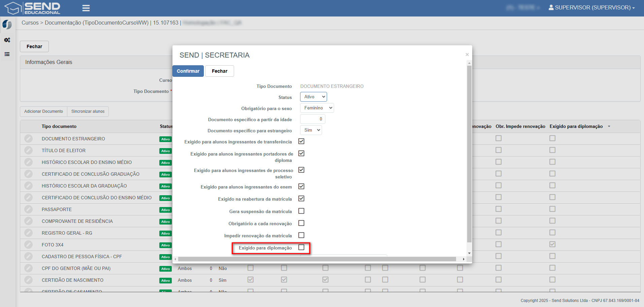The image size is (644, 307).
Task: Toggle FOTO 3X4 Exigido para diplomação checkbox
Action: coord(552,244)
